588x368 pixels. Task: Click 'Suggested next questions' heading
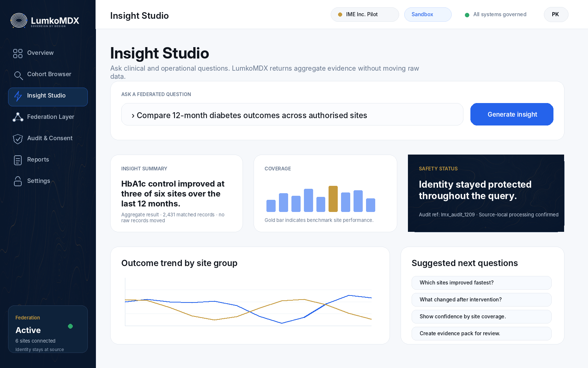[x=465, y=263]
